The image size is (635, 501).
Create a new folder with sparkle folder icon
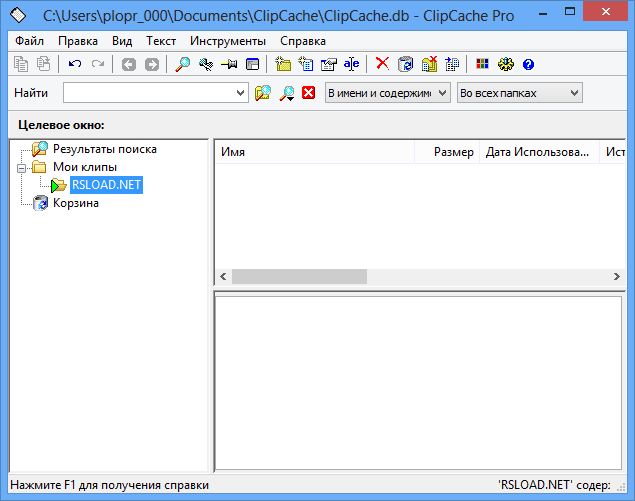click(x=283, y=64)
